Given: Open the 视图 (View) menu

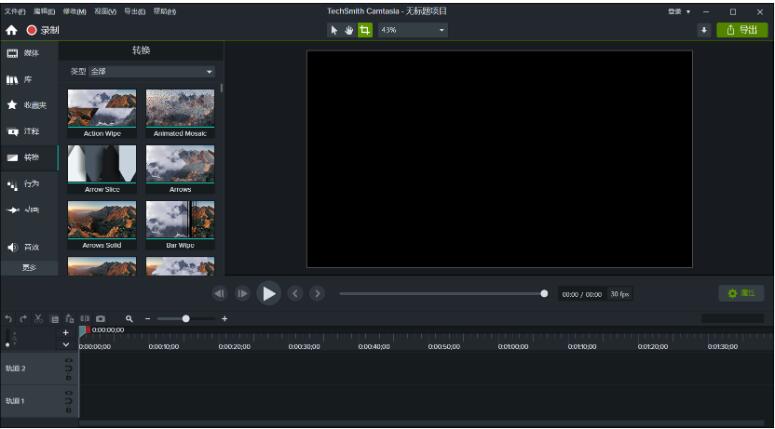Looking at the screenshot, I should coord(103,10).
